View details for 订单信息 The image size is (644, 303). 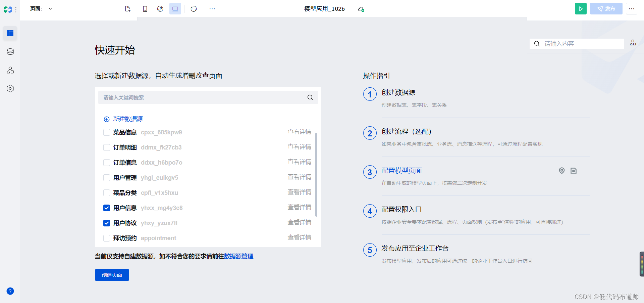tap(299, 162)
